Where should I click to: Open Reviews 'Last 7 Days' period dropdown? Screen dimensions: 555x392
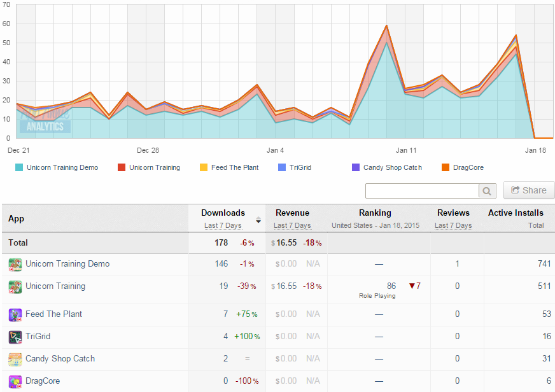(453, 225)
